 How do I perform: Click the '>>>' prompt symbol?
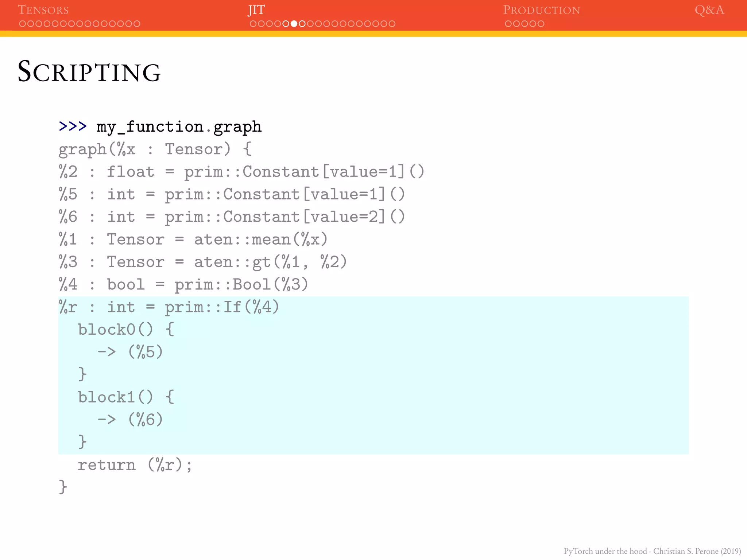pos(73,126)
